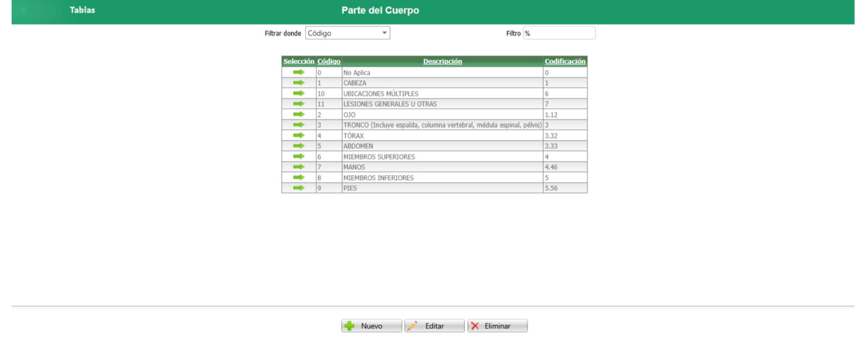Screen dimensions: 868x344
Task: Click the Editar button
Action: [434, 326]
